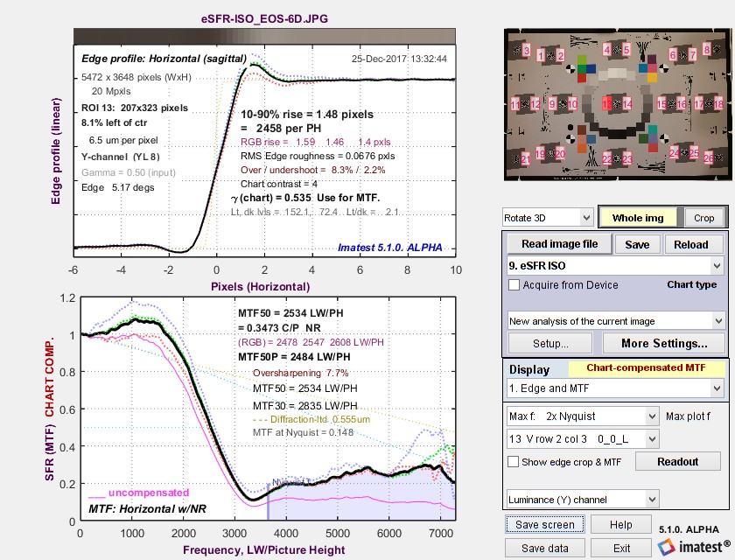735x560 pixels.
Task: Click the Edge profile: Horizontal (sagittal) heading
Action: click(164, 59)
